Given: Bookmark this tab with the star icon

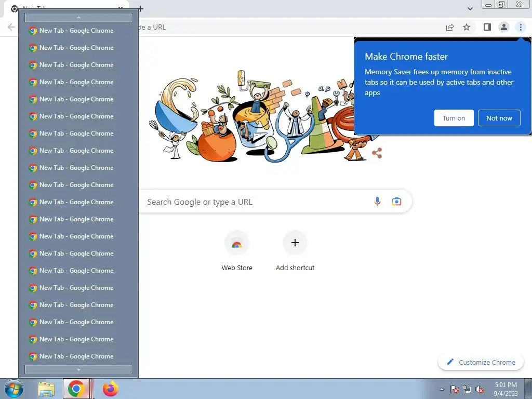Looking at the screenshot, I should [x=467, y=27].
